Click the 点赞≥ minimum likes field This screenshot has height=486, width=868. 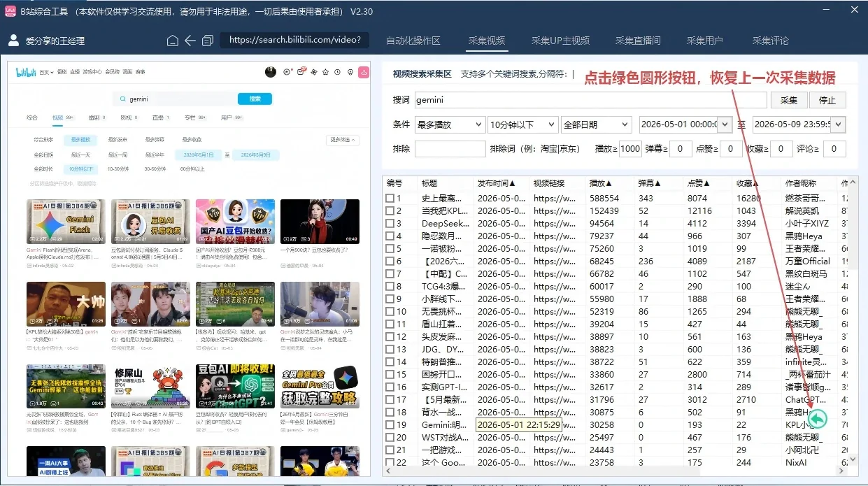tap(731, 148)
